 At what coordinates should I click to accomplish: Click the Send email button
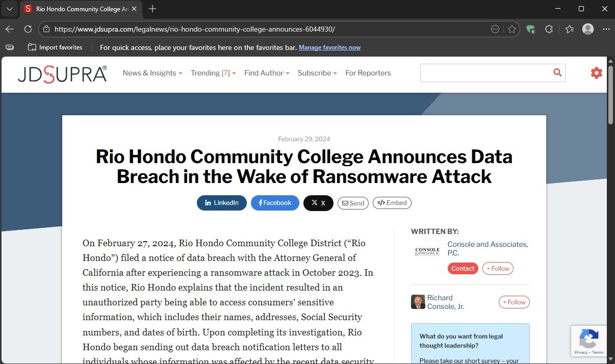pyautogui.click(x=353, y=203)
